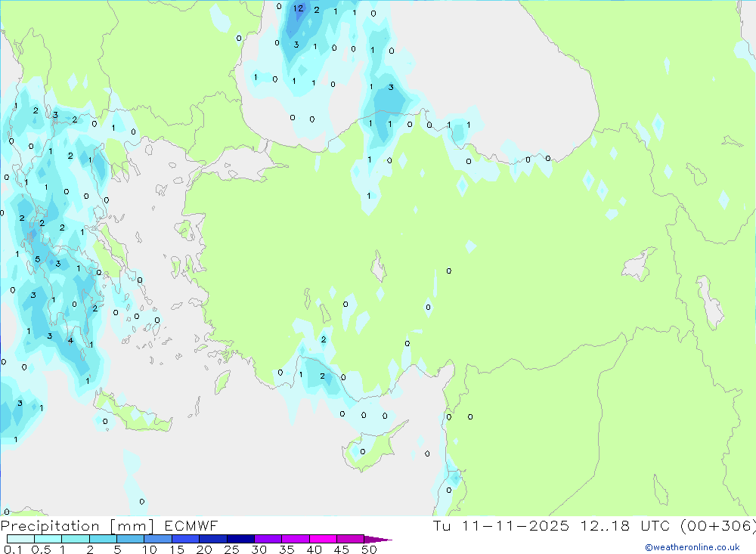
Task: Click the '25' legend scale label
Action: pos(232,549)
